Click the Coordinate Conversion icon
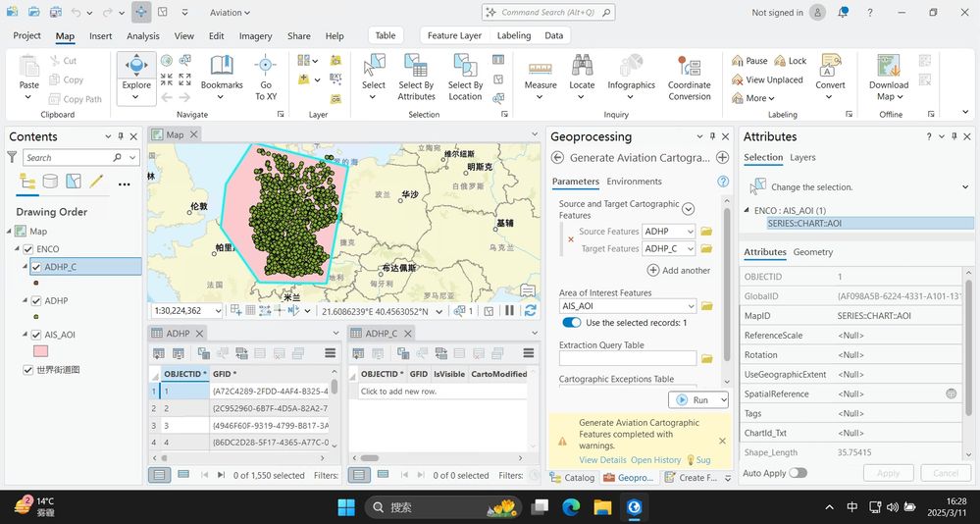This screenshot has height=524, width=980. point(689,68)
